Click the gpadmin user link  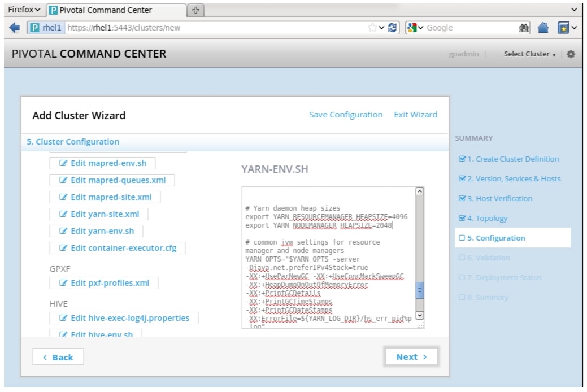(x=463, y=54)
